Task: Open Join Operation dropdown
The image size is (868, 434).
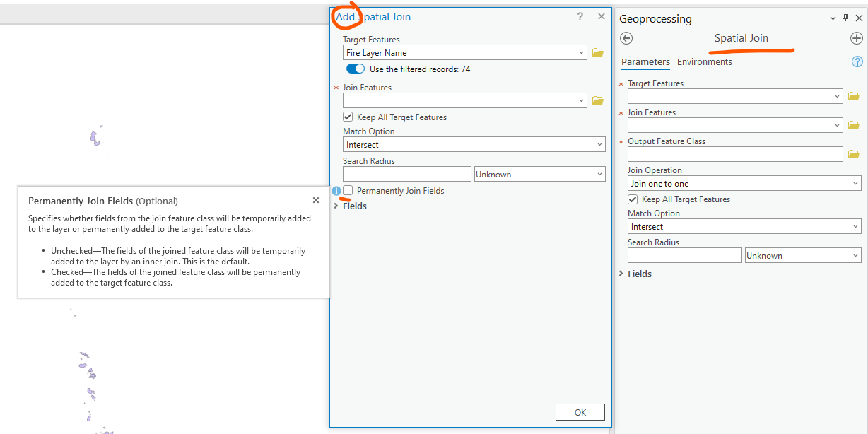Action: pos(744,184)
